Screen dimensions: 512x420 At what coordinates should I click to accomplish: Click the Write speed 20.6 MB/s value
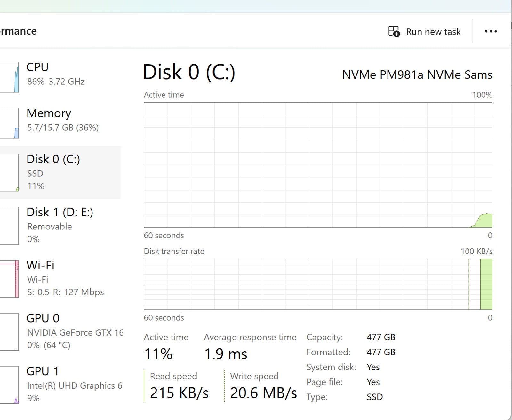coord(263,393)
